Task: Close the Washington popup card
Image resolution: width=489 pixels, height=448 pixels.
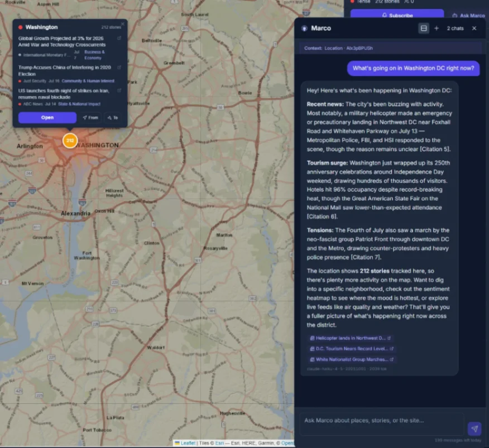Action: pos(123,23)
